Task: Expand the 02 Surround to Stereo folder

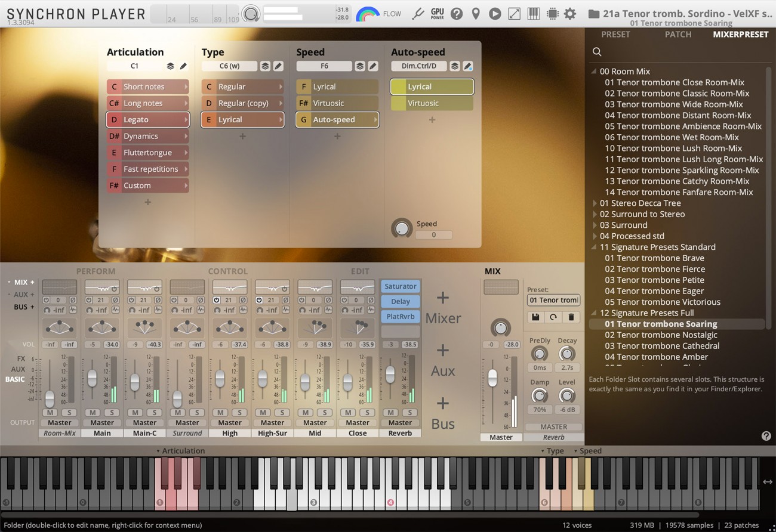Action: click(595, 214)
